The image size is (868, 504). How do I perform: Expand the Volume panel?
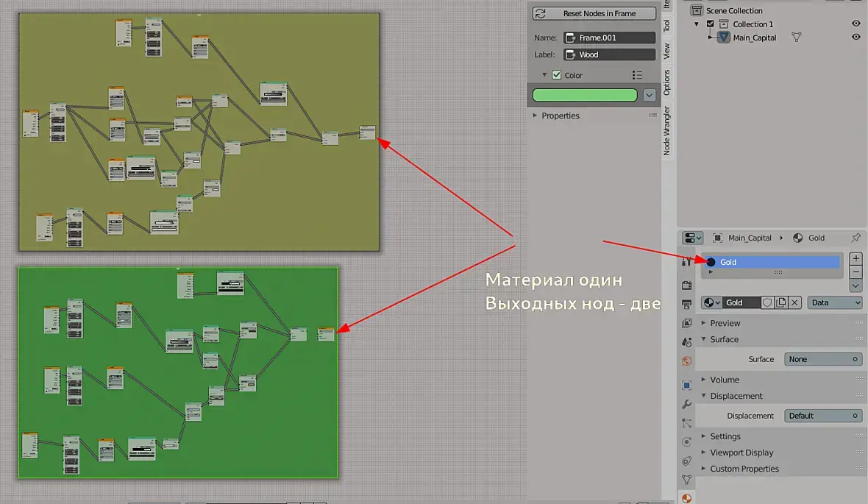(x=703, y=380)
